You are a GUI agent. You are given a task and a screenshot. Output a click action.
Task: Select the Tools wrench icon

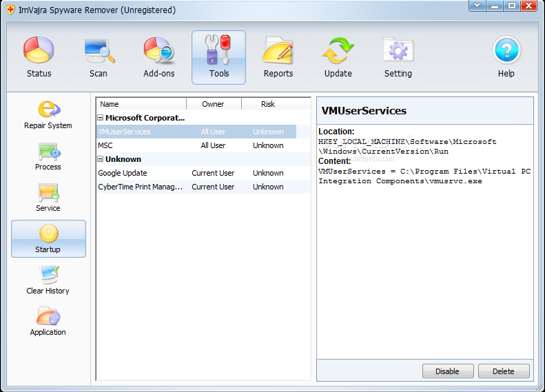(x=218, y=50)
